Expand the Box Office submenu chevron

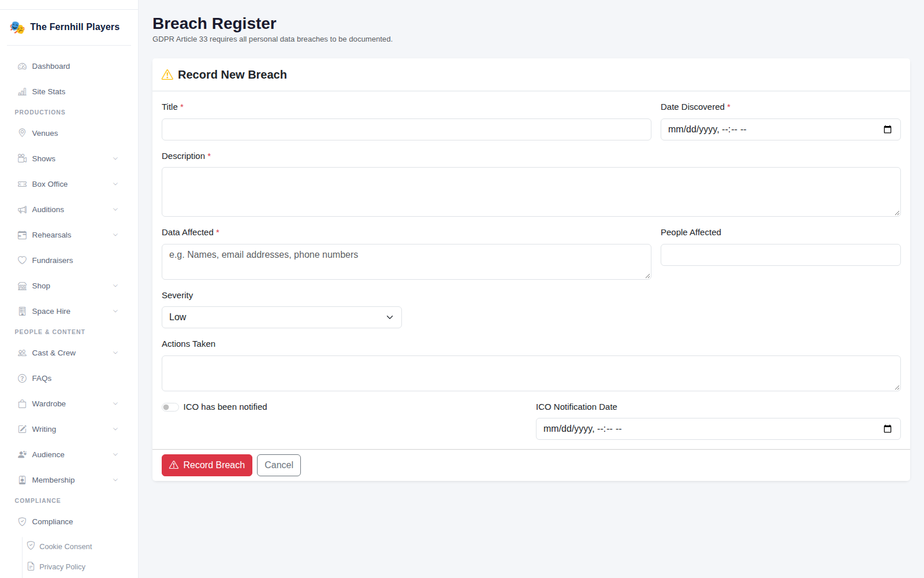point(115,184)
